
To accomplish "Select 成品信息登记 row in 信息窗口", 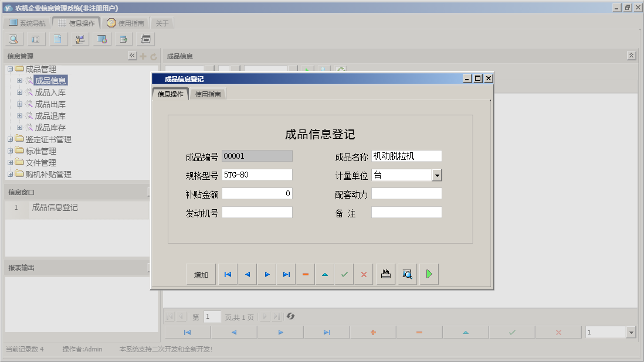I will [x=77, y=207].
